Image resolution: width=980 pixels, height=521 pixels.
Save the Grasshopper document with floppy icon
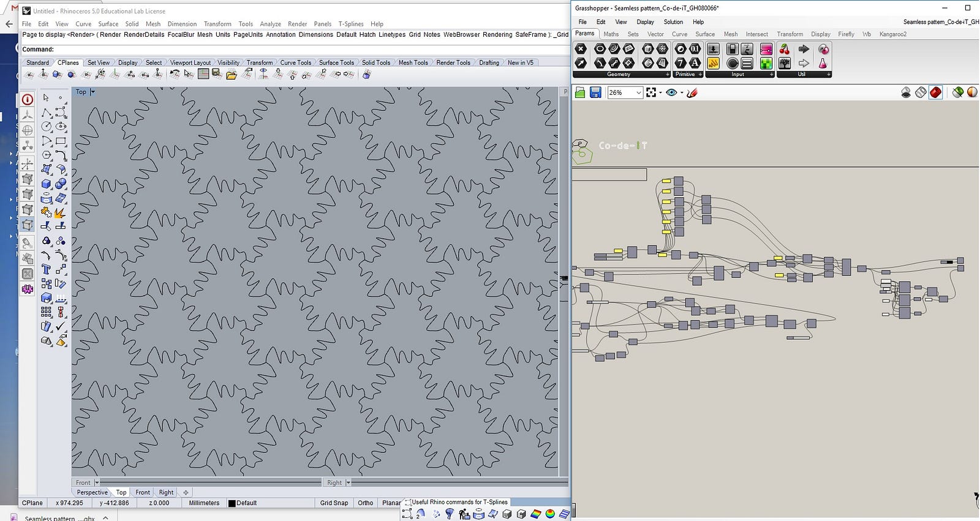coord(595,92)
